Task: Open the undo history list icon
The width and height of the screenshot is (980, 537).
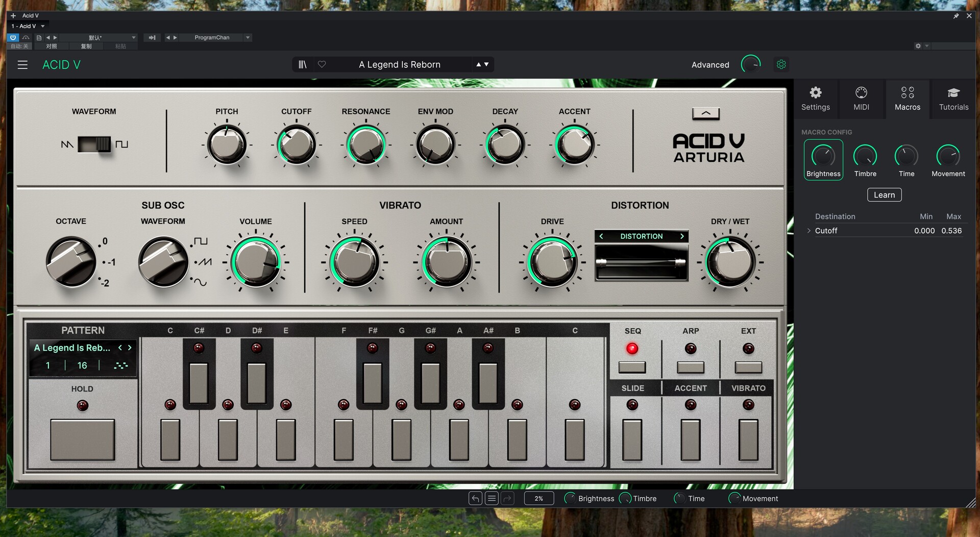Action: tap(492, 499)
